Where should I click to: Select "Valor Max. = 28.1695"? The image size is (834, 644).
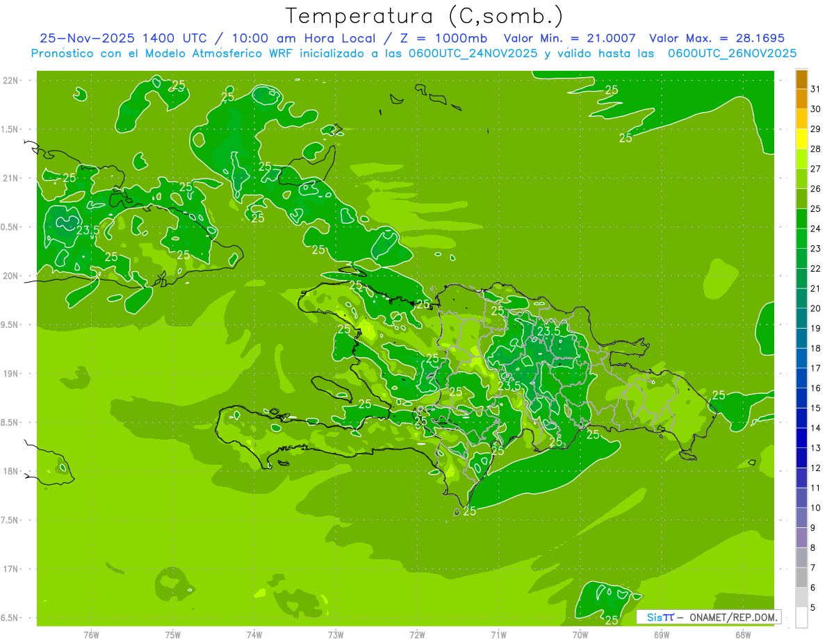click(717, 38)
